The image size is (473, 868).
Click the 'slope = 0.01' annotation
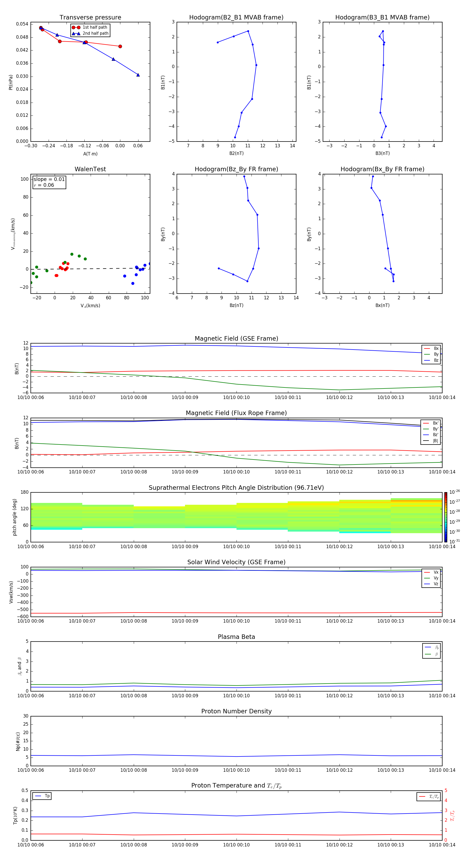click(49, 179)
